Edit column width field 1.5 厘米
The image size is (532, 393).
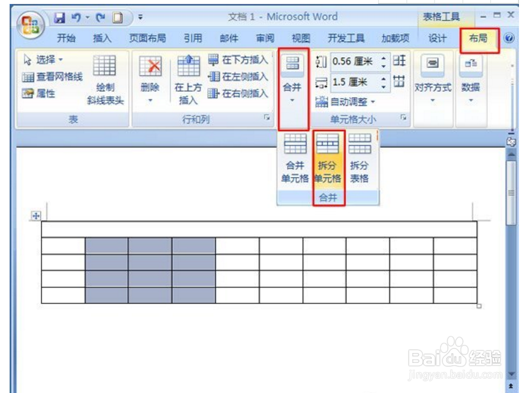click(355, 82)
